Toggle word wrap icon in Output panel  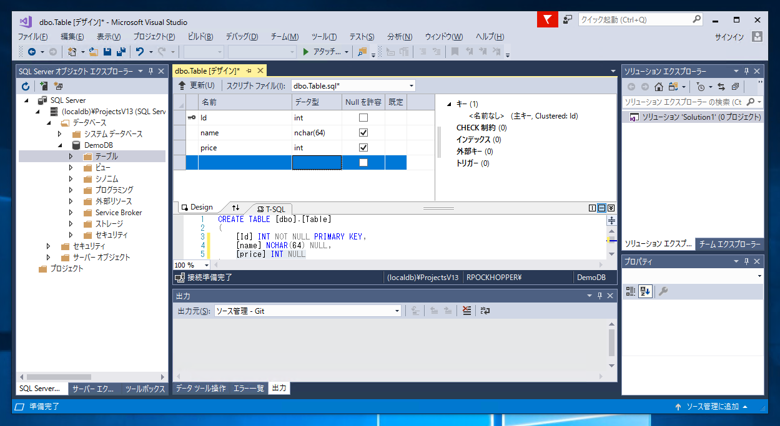(x=485, y=311)
